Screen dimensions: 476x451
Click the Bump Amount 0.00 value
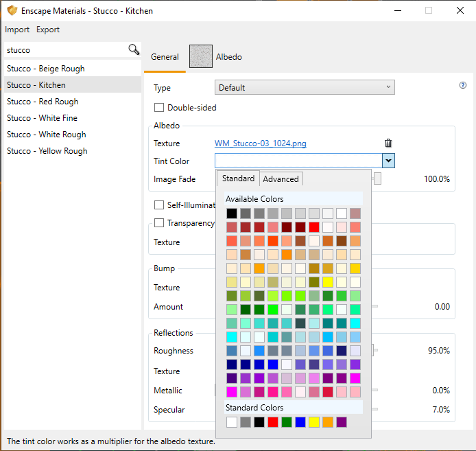click(442, 306)
